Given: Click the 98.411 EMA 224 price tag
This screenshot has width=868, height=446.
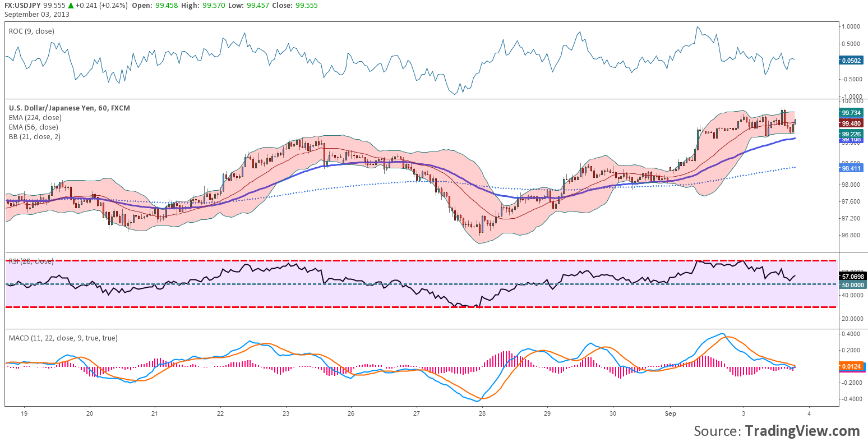Looking at the screenshot, I should coord(851,168).
